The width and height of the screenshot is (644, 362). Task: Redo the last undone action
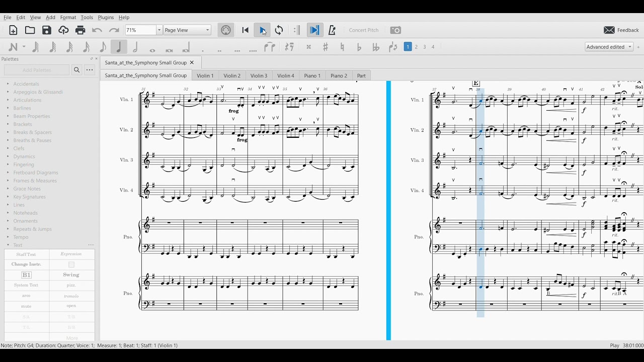[x=114, y=30]
